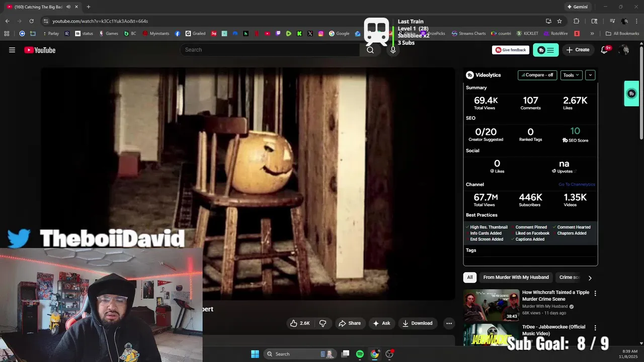
Task: Click the 10 SEO Score value
Action: (x=575, y=131)
